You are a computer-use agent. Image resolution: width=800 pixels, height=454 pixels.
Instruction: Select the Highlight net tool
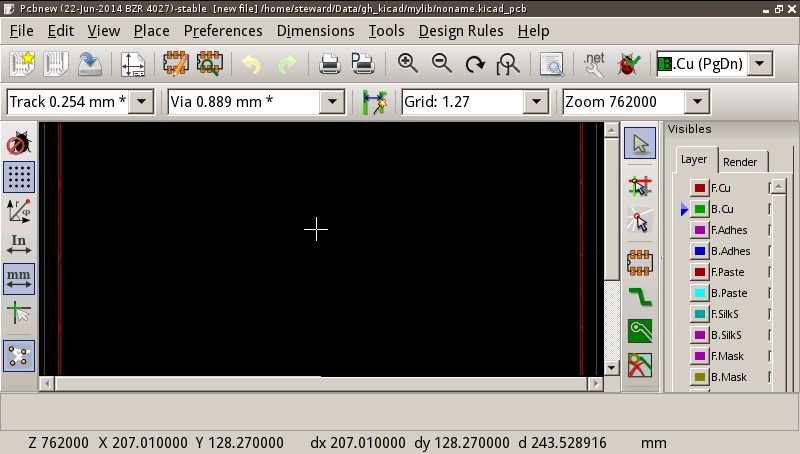coord(640,186)
